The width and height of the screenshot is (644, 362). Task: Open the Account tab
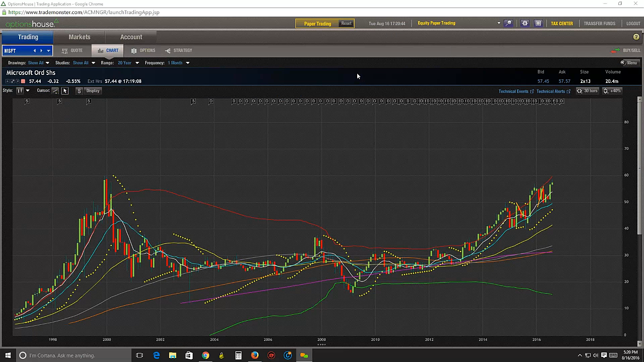131,37
